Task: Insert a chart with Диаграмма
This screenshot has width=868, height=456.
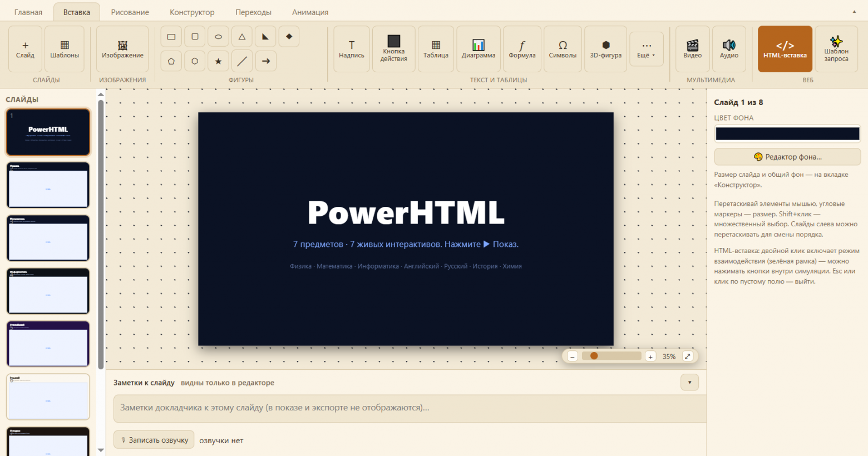Action: pos(479,49)
